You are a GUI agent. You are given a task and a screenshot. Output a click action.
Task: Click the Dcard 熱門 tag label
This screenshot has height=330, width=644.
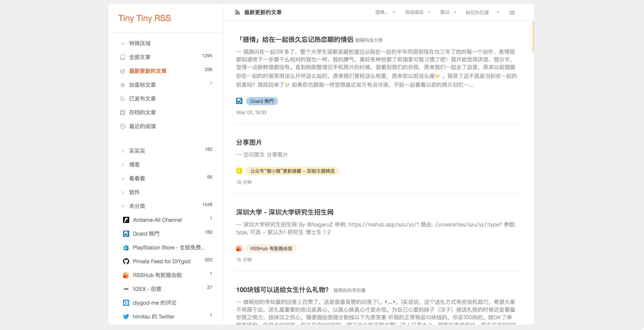click(262, 101)
